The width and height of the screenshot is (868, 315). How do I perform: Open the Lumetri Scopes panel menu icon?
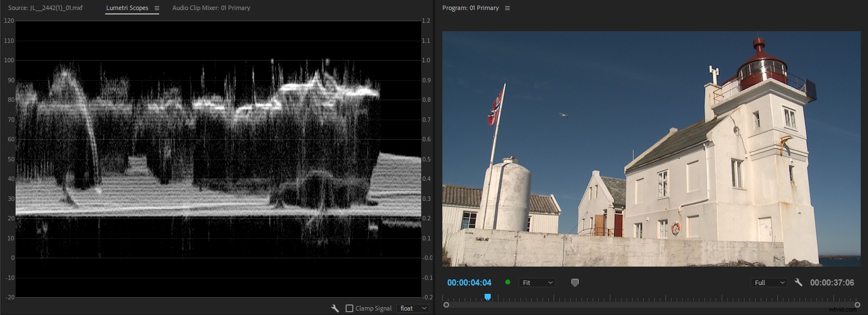(x=156, y=8)
